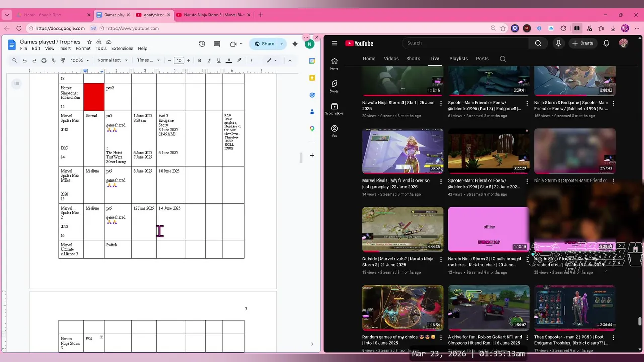The width and height of the screenshot is (644, 362).
Task: Click the YouTube search input field
Action: [465, 43]
